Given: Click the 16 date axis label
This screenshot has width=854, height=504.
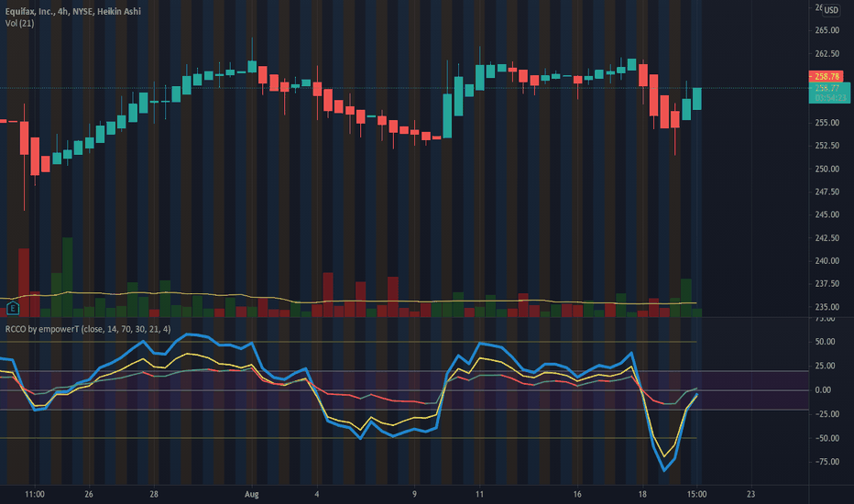Looking at the screenshot, I should coord(577,494).
